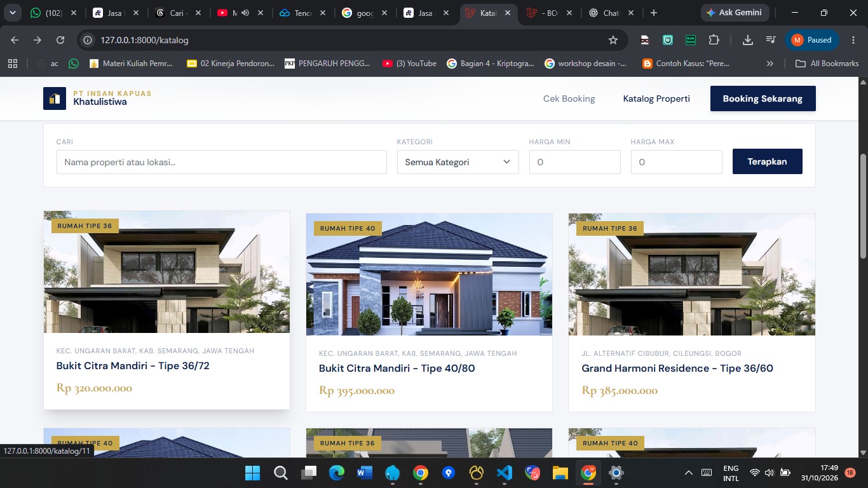Switch to the ChatGPT tab
This screenshot has height=488, width=868.
click(x=610, y=13)
